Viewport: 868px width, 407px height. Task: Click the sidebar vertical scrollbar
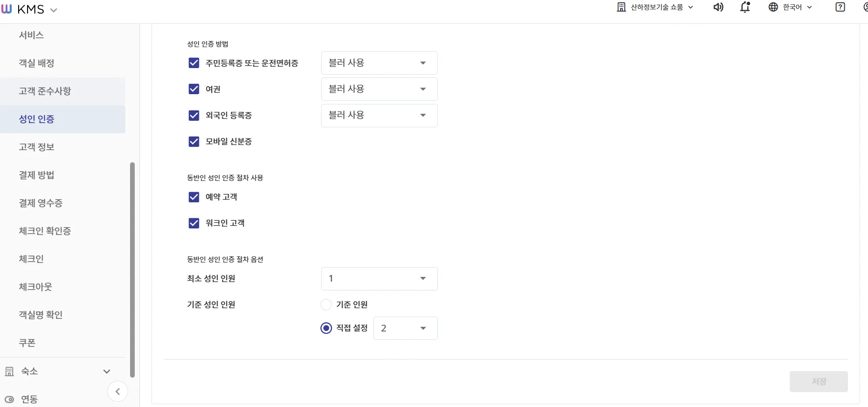pos(132,269)
